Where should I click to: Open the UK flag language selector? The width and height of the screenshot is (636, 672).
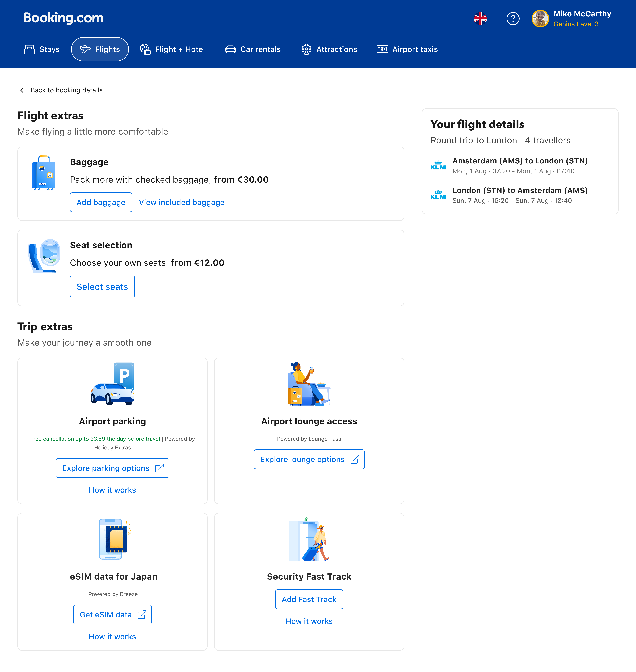point(480,18)
